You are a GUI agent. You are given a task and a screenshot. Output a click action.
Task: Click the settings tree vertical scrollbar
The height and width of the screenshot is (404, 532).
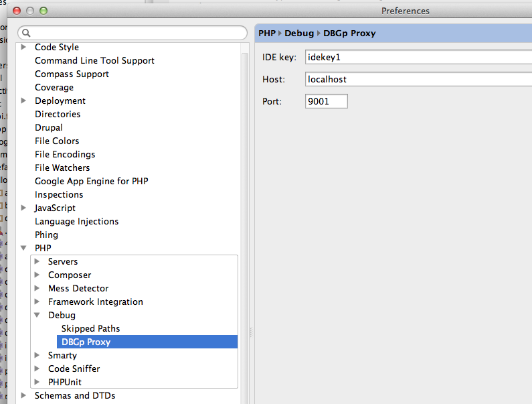point(245,228)
